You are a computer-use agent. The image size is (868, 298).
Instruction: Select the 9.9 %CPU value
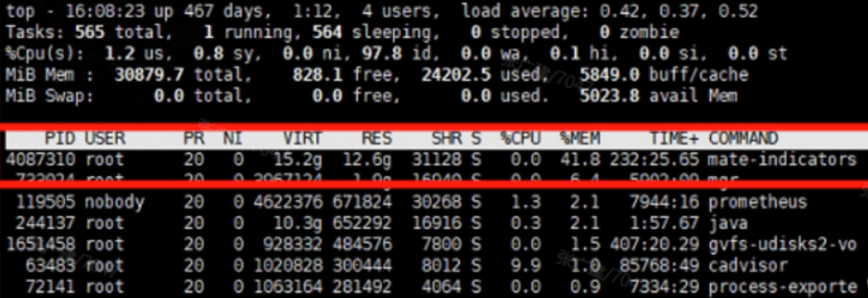click(x=526, y=266)
